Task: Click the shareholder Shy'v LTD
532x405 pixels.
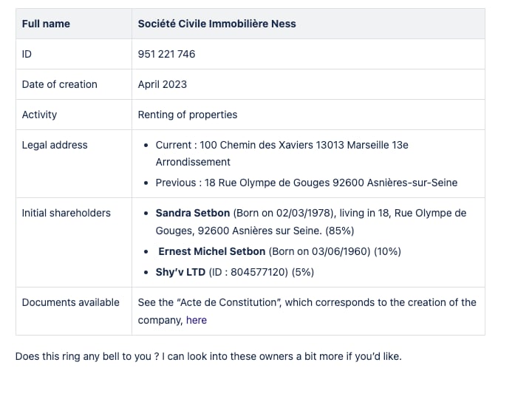Action: tap(180, 272)
